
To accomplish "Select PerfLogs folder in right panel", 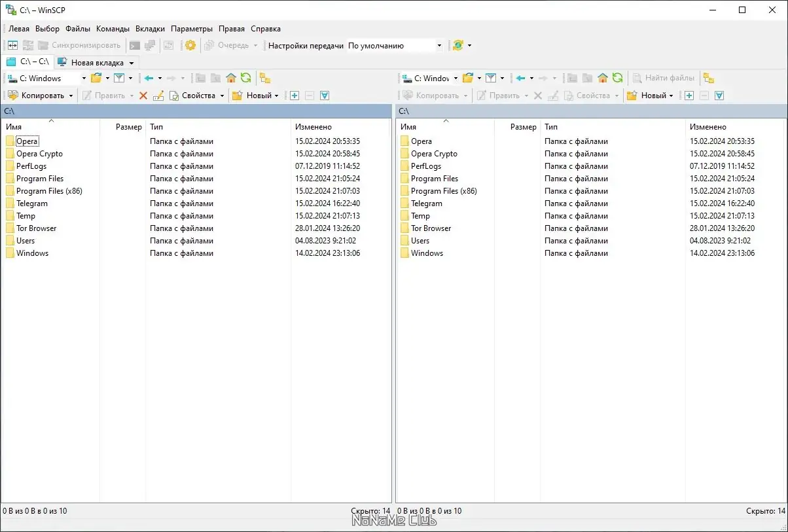I will (x=426, y=166).
